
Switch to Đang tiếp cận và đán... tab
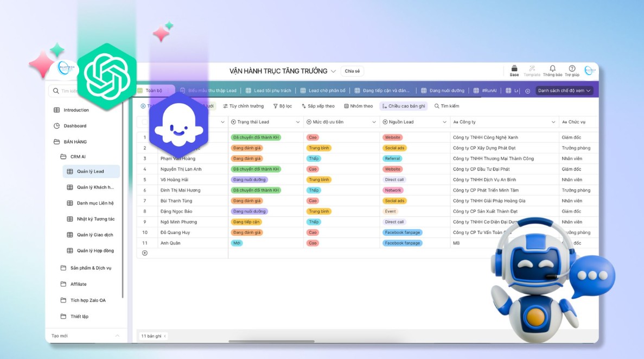(x=382, y=91)
